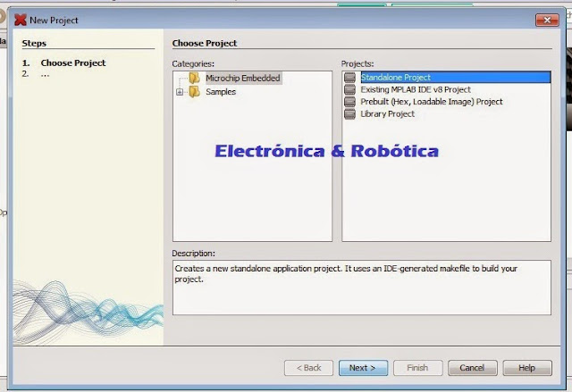Open Help for the New Project dialog
This screenshot has height=392, width=572.
[x=527, y=368]
